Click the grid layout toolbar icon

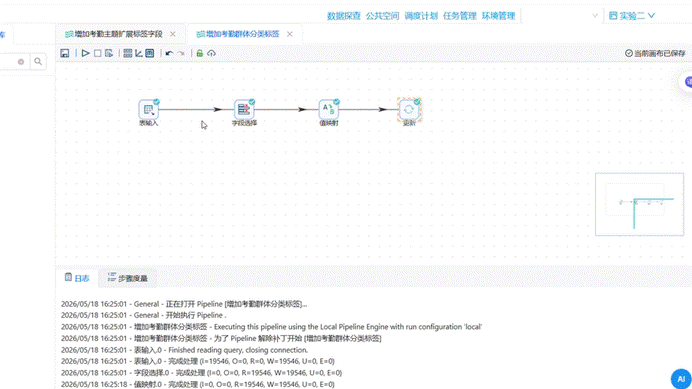[128, 53]
